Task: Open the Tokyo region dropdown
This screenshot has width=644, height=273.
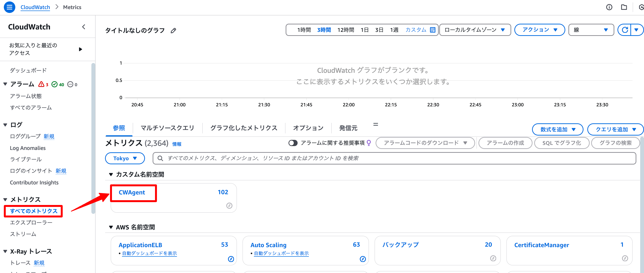Action: tap(125, 158)
